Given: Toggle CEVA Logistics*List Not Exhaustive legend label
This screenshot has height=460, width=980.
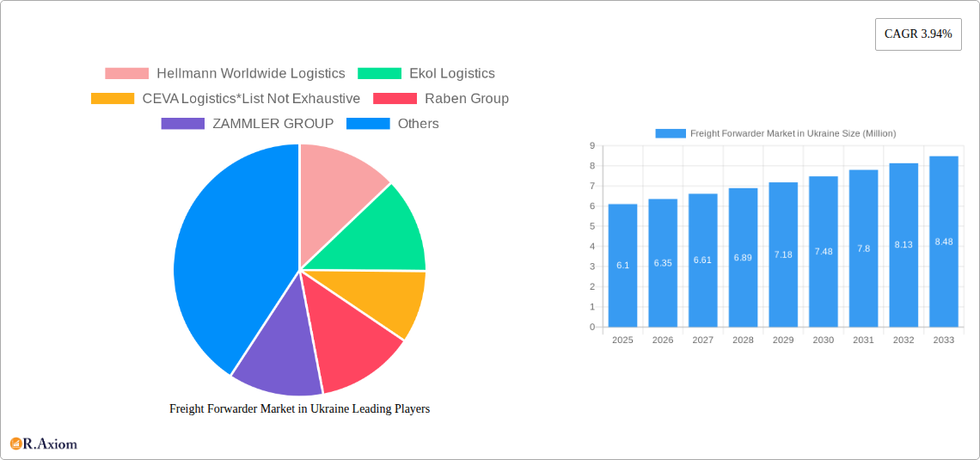Looking at the screenshot, I should click(x=251, y=99).
